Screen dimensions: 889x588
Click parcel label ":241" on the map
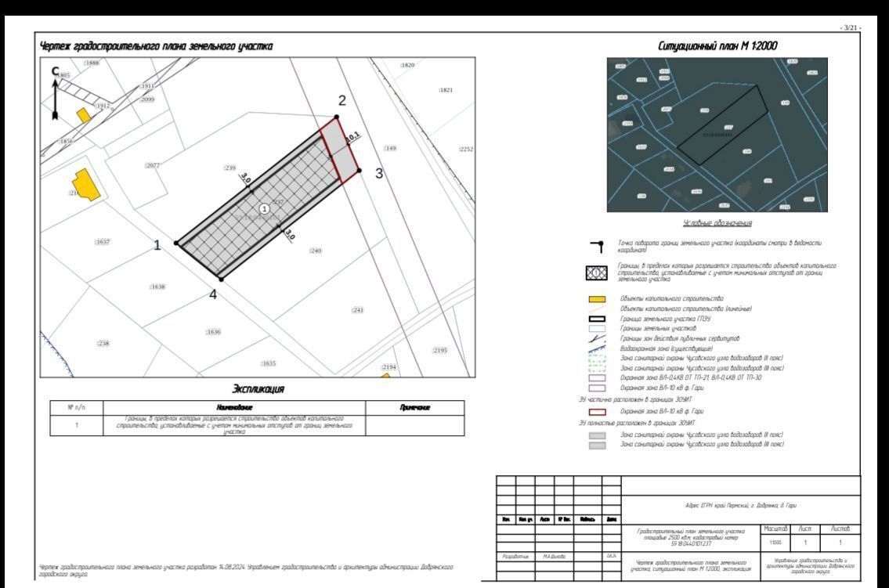point(357,310)
